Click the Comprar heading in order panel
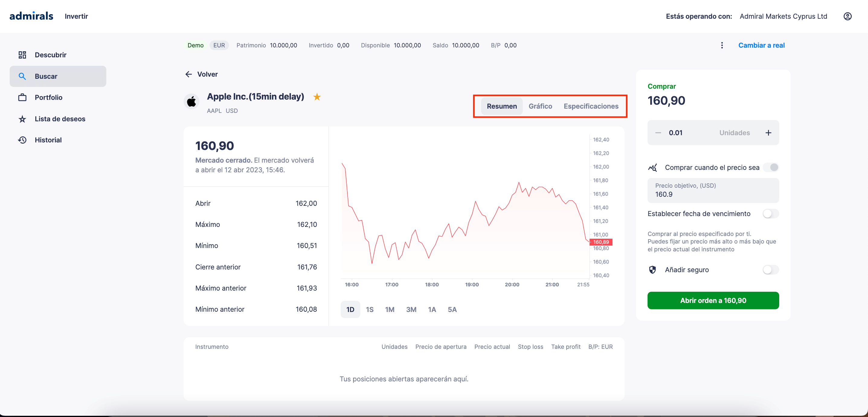Viewport: 868px width, 417px height. pyautogui.click(x=661, y=86)
